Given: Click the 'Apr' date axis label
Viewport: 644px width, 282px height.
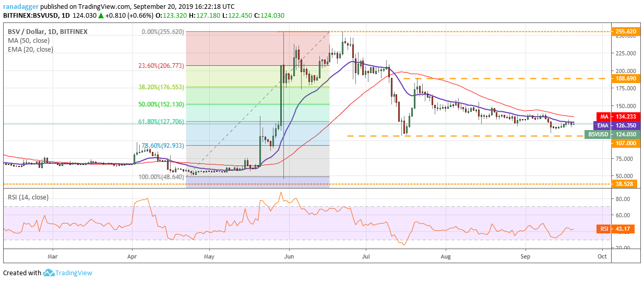Looking at the screenshot, I should pos(132,256).
